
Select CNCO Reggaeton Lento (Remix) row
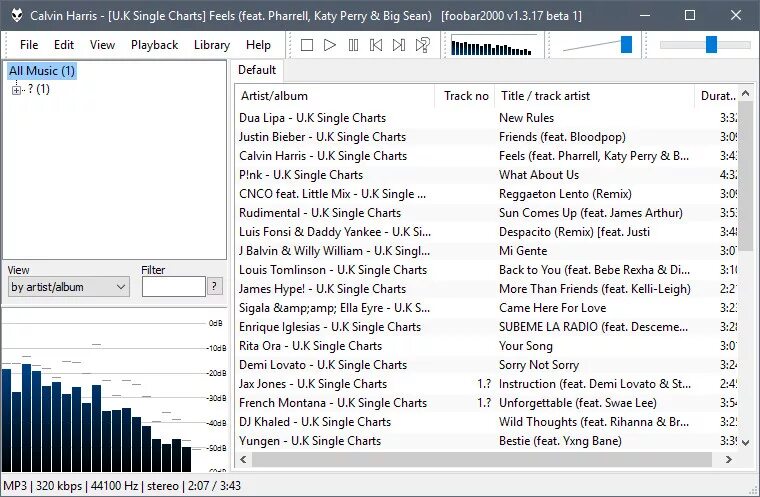click(x=487, y=194)
